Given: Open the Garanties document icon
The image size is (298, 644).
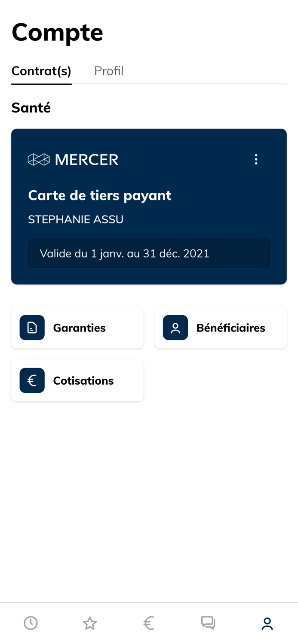Looking at the screenshot, I should [x=32, y=328].
